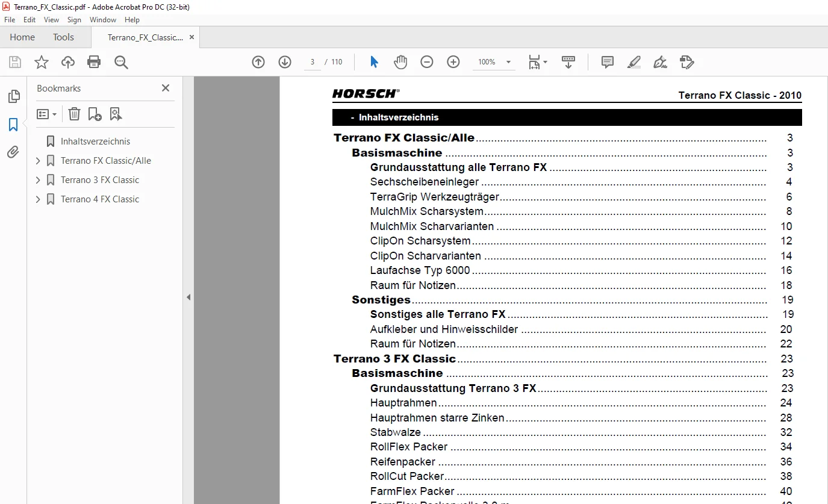Click the find current bookmark icon
This screenshot has width=828, height=504.
116,114
